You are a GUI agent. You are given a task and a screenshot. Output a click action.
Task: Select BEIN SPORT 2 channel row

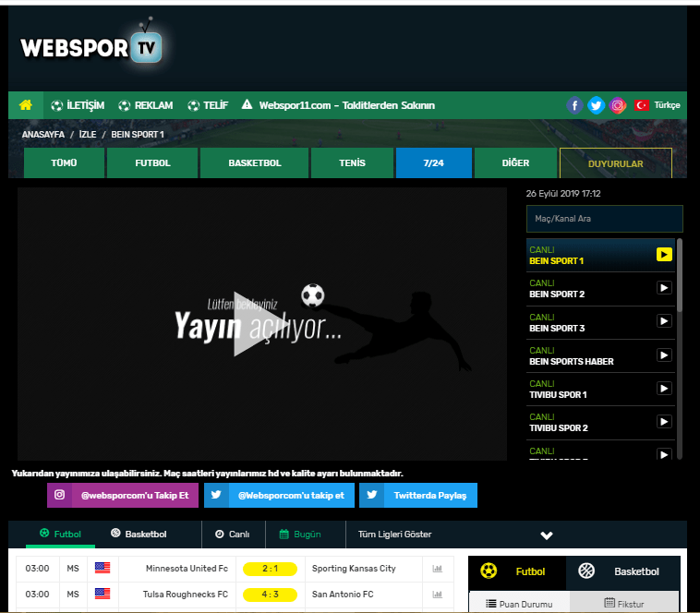click(601, 289)
